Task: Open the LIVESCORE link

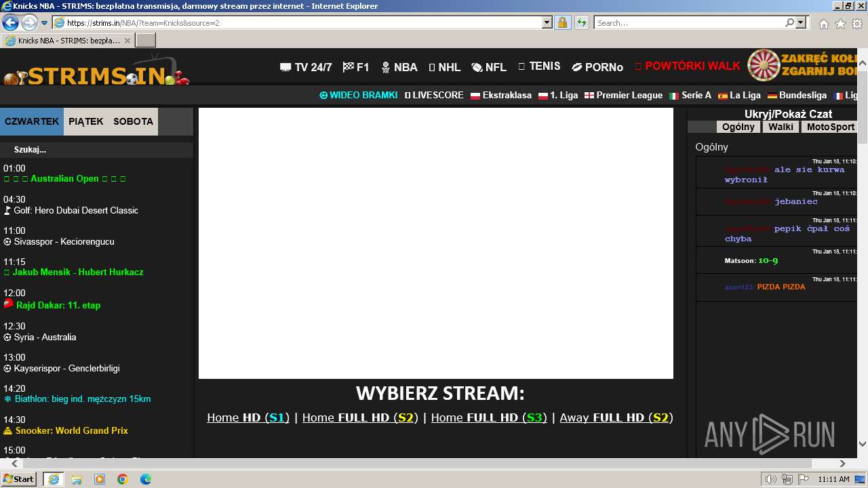Action: (x=434, y=96)
